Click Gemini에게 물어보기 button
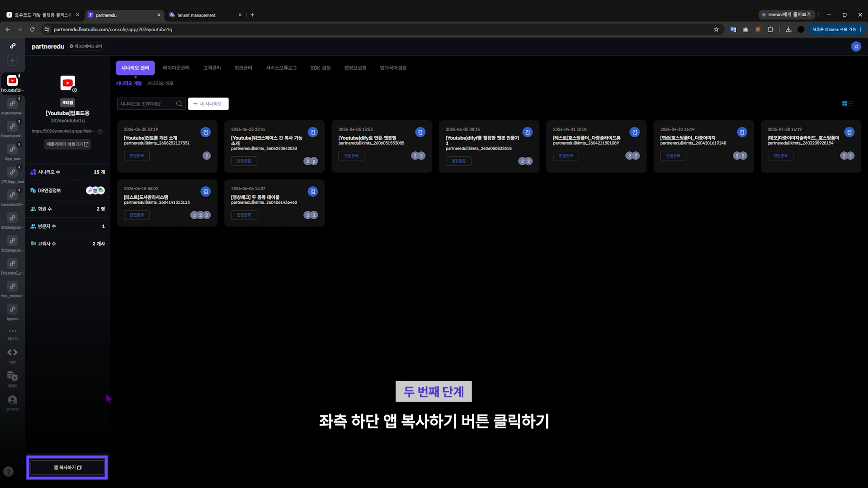The height and width of the screenshot is (488, 868). click(787, 15)
